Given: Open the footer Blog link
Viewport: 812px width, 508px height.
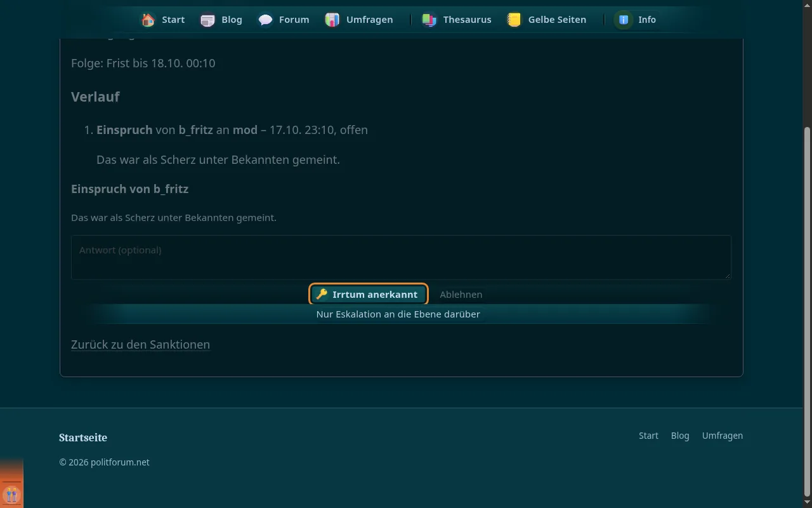Looking at the screenshot, I should coord(680,436).
